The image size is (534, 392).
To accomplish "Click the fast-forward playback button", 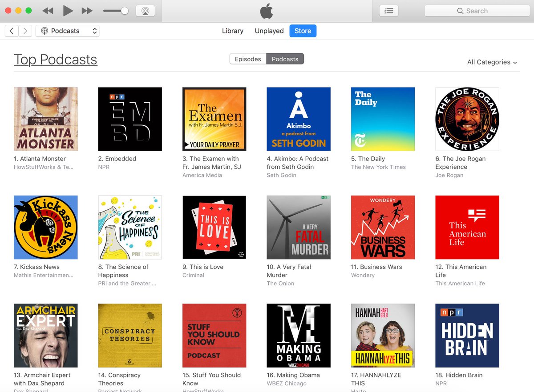I will [x=87, y=11].
